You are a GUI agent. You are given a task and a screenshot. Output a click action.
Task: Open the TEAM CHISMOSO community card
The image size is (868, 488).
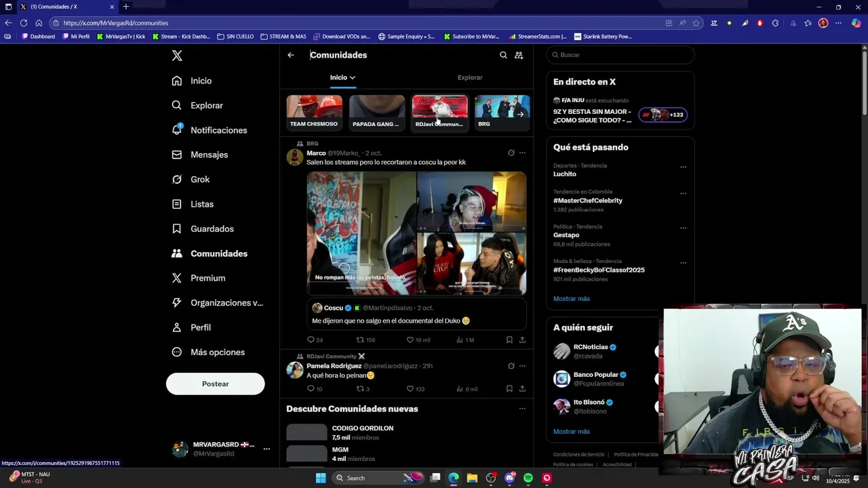click(x=314, y=113)
